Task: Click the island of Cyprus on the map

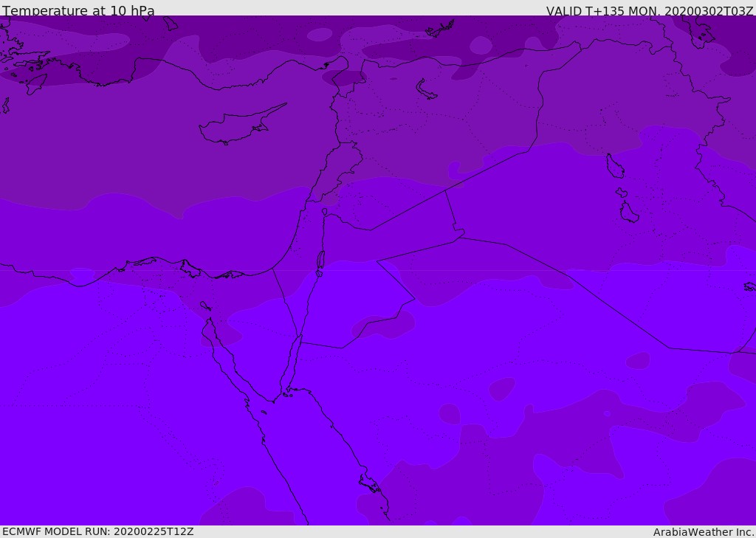Action: point(236,127)
